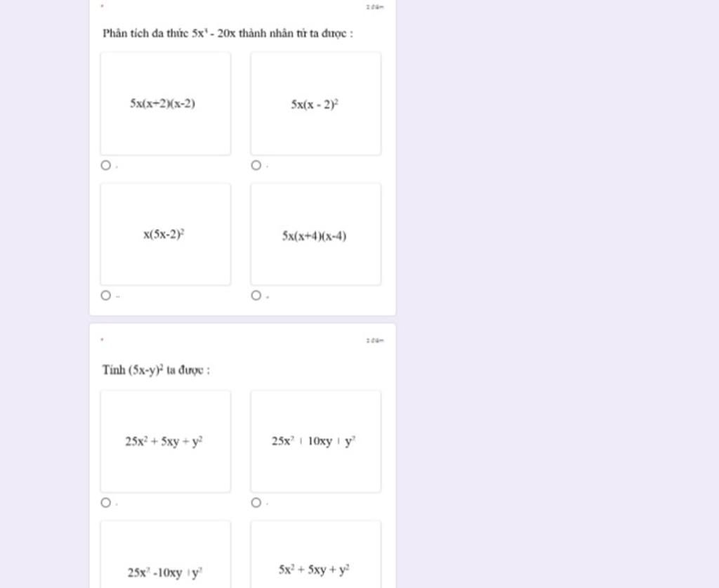The image size is (719, 588).
Task: Click the question text 'Tính (5x-y)² ta được'
Action: coord(156,370)
